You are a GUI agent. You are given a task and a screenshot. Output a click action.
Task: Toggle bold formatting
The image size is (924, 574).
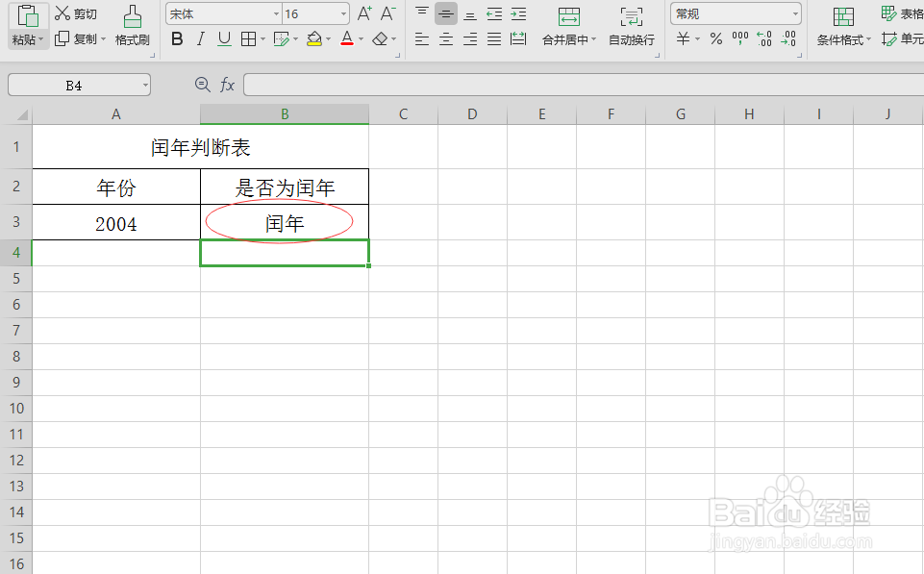(x=176, y=38)
